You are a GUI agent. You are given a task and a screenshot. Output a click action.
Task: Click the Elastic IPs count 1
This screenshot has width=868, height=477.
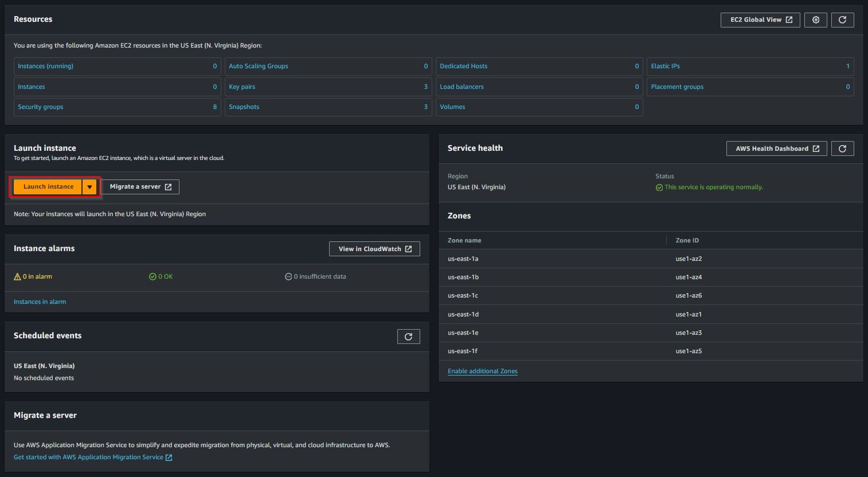(848, 66)
